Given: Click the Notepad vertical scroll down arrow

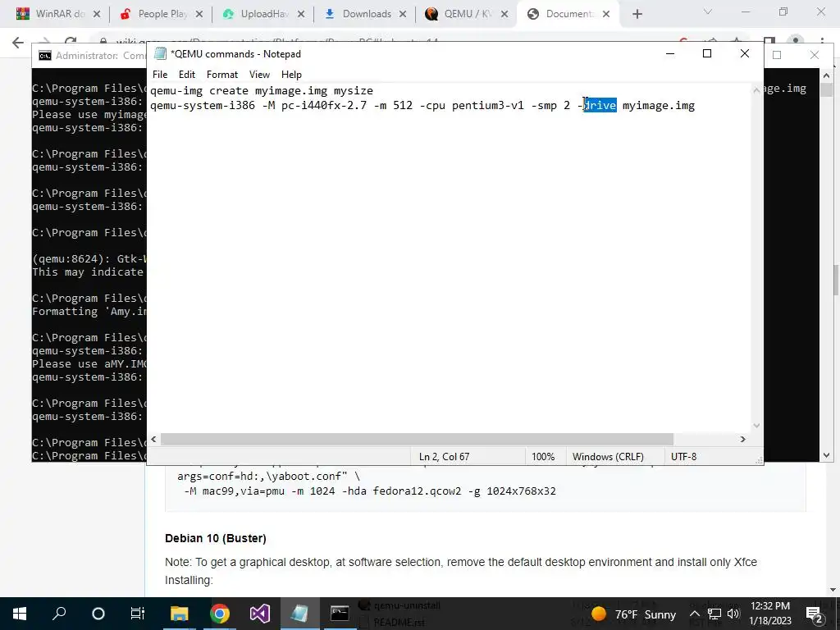Looking at the screenshot, I should 756,426.
